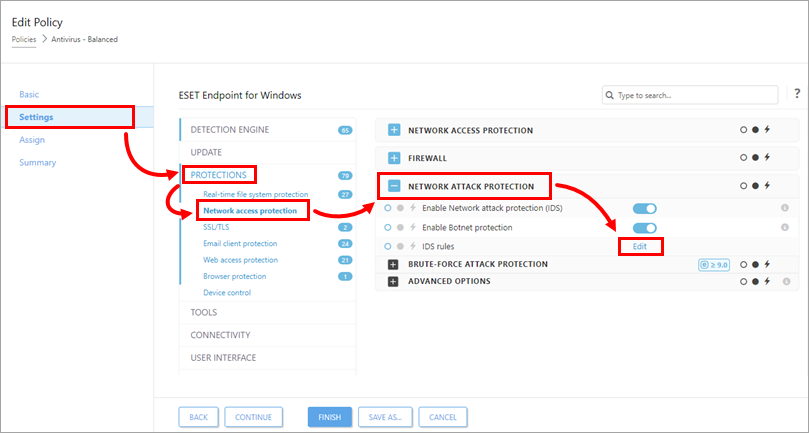Collapse Network Attack Protection minus icon
809x433 pixels.
394,186
